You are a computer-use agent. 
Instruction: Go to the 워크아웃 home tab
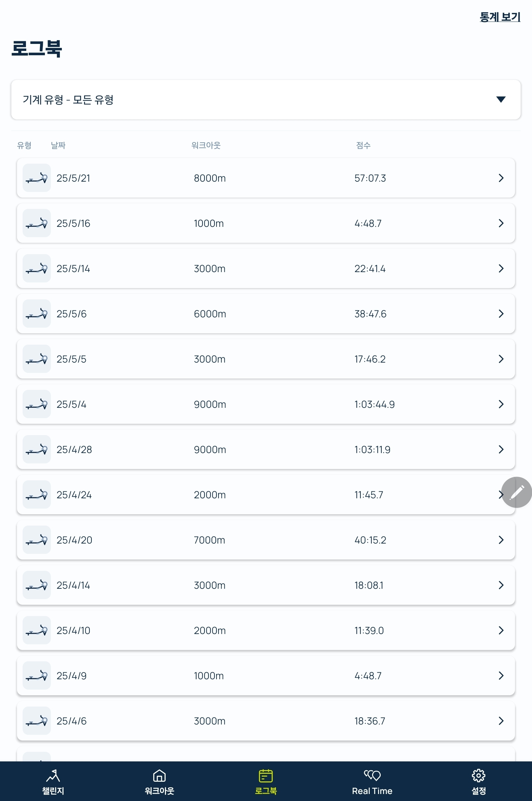[x=159, y=775]
